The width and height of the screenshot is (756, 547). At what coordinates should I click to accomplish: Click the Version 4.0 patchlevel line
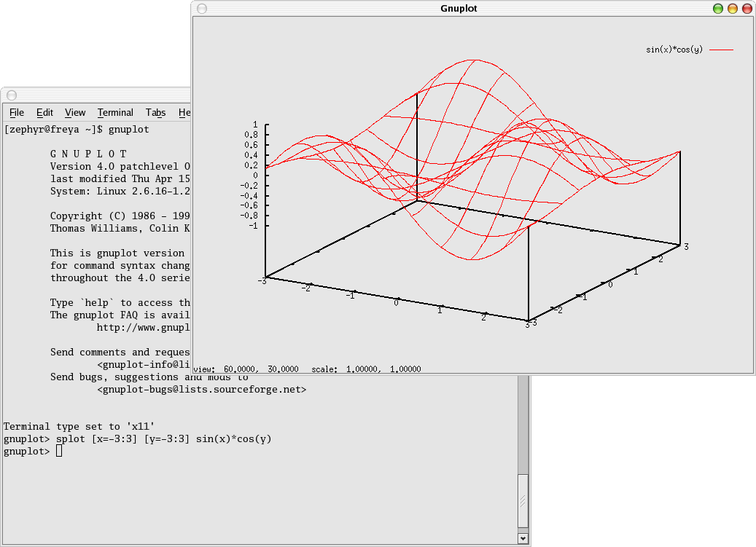[x=120, y=167]
